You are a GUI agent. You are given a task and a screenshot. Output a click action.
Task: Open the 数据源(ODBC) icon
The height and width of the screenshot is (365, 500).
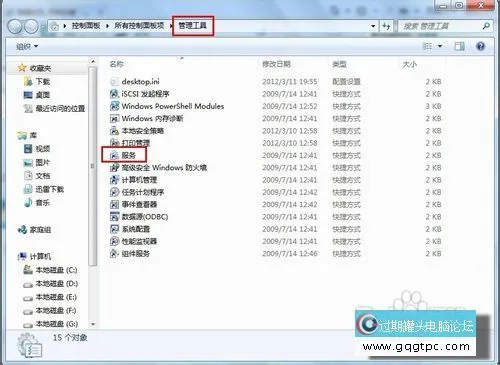(114, 217)
